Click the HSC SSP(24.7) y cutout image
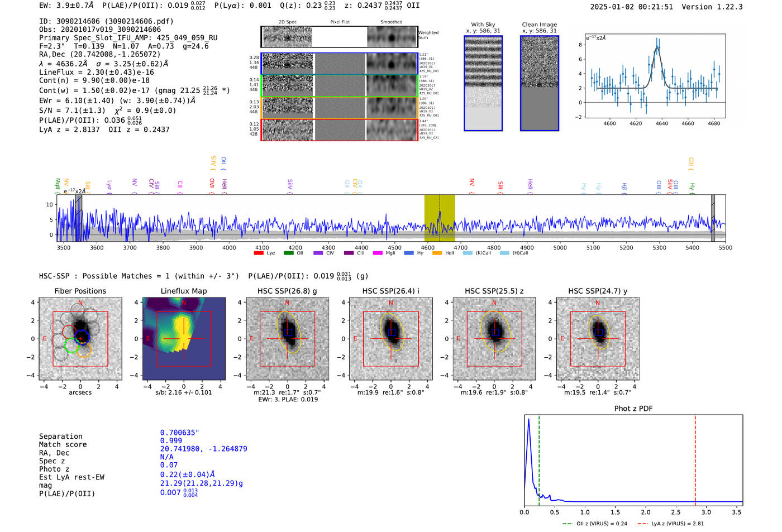Image resolution: width=782 pixels, height=532 pixels. [598, 339]
